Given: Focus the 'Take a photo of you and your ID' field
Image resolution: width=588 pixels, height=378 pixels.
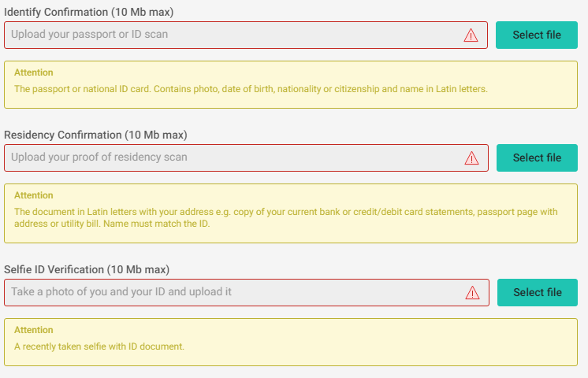Looking at the screenshot, I should point(247,292).
